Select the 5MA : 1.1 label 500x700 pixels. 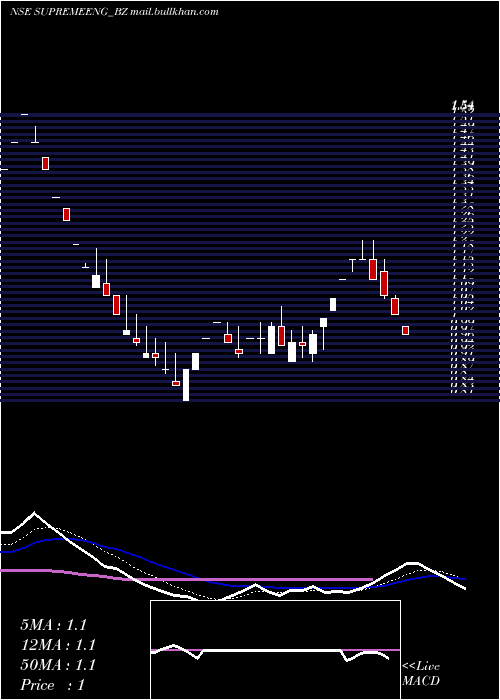click(54, 625)
